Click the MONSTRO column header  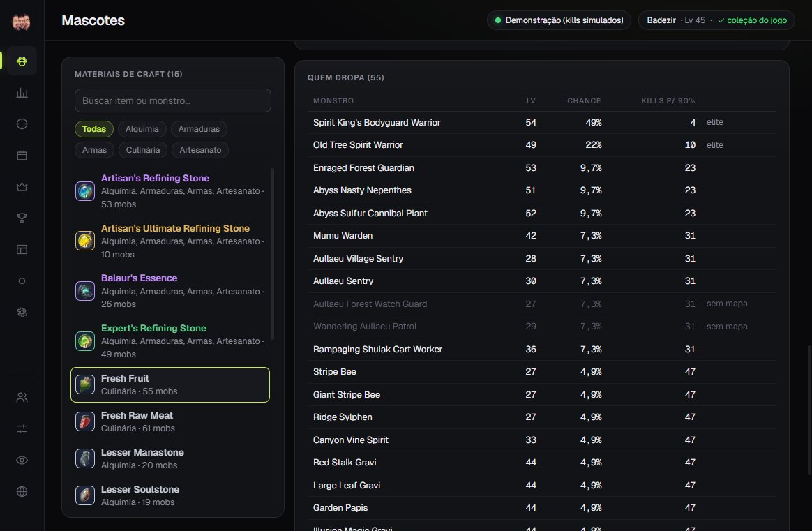tap(333, 101)
